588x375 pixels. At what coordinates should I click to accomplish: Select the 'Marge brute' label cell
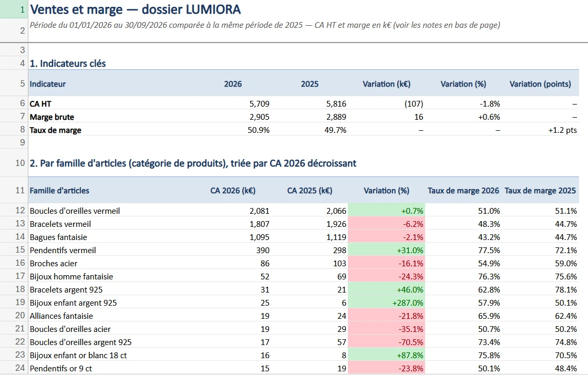pos(112,116)
